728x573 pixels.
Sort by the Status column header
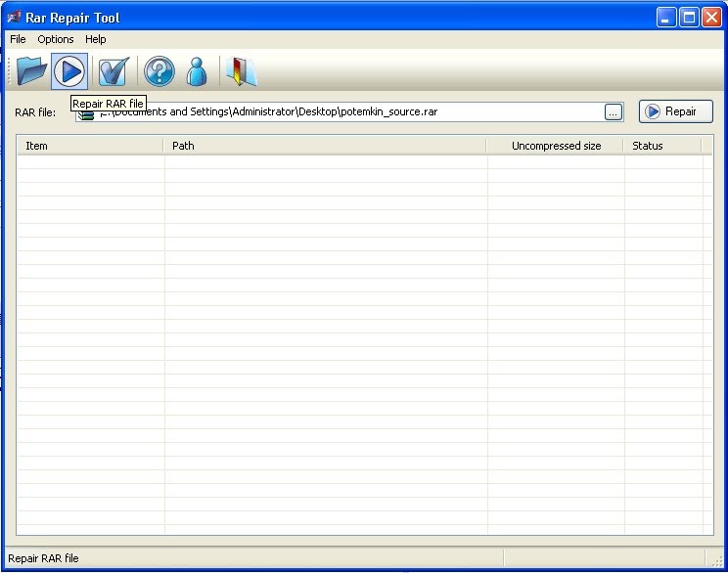point(662,146)
